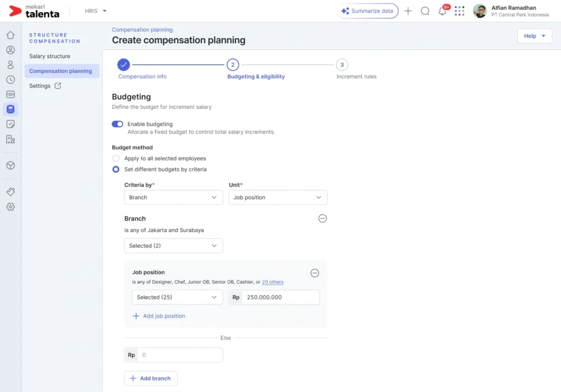The width and height of the screenshot is (561, 392).
Task: Click the plus quick-add icon in header
Action: tap(408, 11)
